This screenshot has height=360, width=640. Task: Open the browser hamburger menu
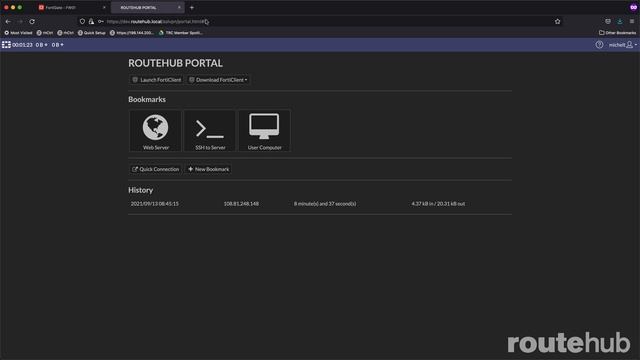[632, 21]
